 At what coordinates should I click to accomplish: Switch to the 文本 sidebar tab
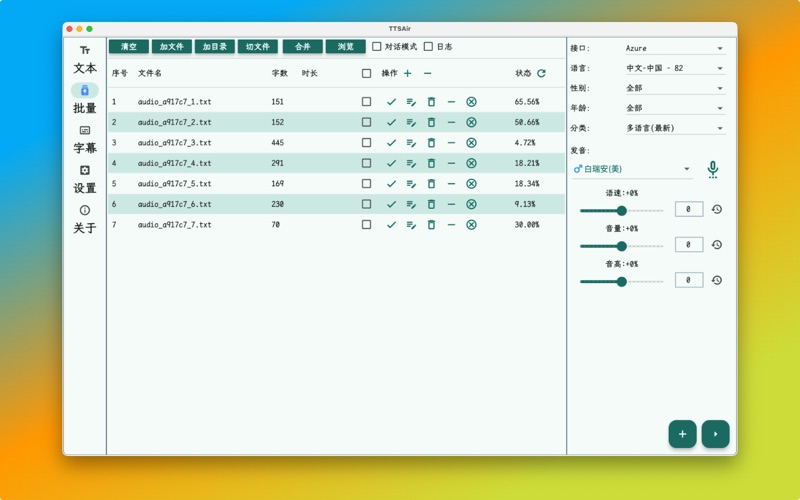(x=85, y=60)
